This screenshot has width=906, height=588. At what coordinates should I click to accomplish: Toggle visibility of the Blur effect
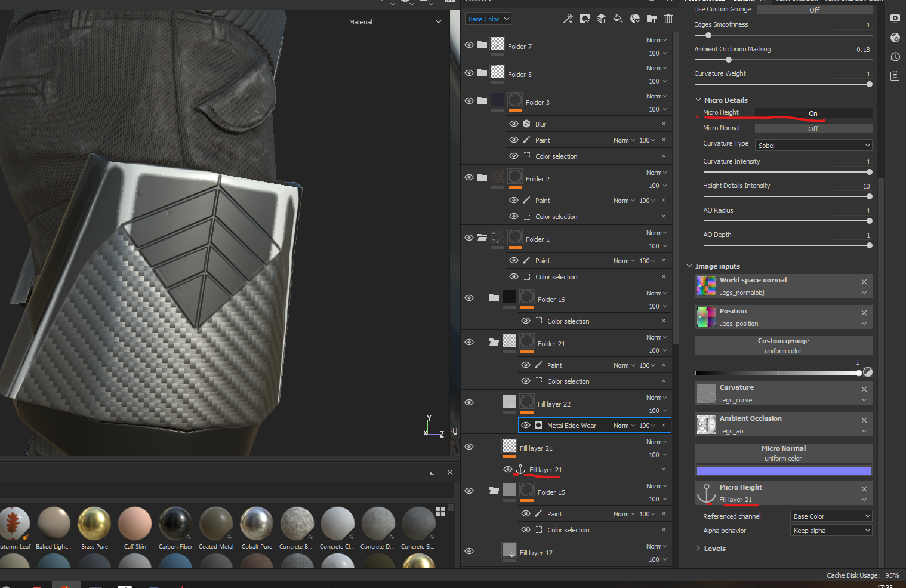pos(513,124)
